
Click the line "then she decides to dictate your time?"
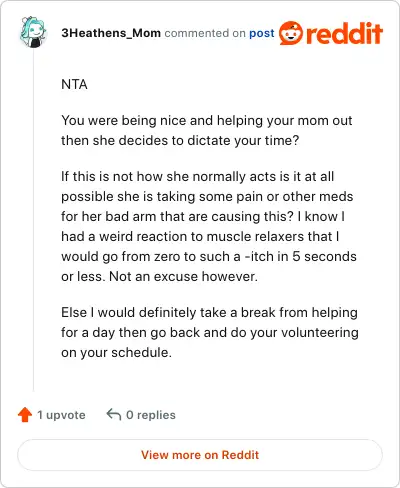tap(180, 141)
